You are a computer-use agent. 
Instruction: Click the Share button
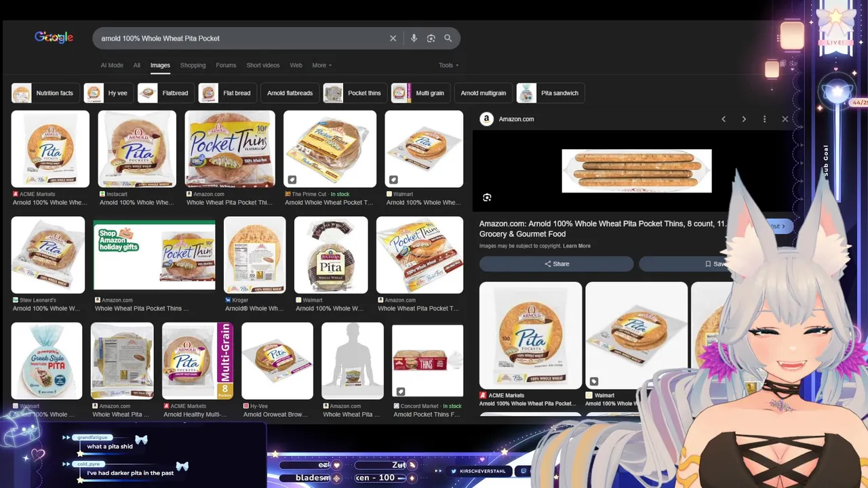coord(556,264)
